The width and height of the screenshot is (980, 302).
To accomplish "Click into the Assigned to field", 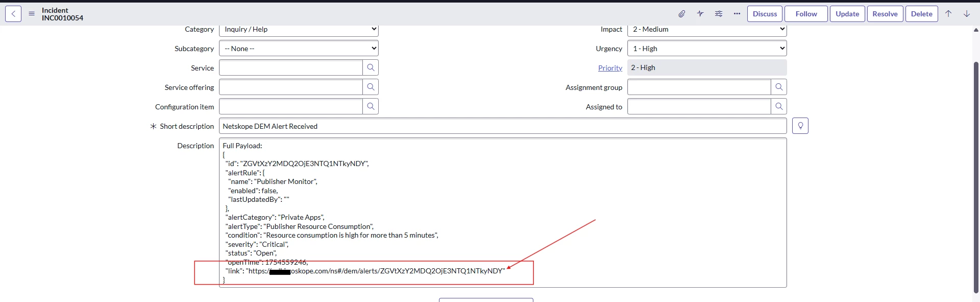I will (x=699, y=106).
